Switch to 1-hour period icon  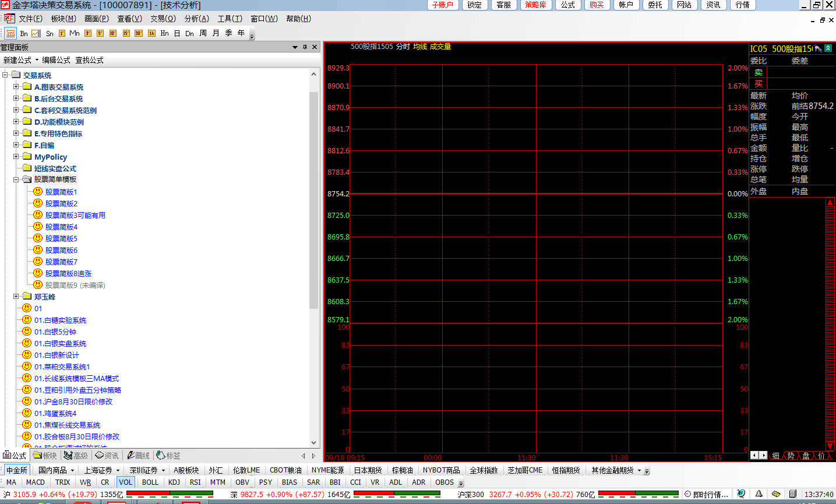click(151, 33)
